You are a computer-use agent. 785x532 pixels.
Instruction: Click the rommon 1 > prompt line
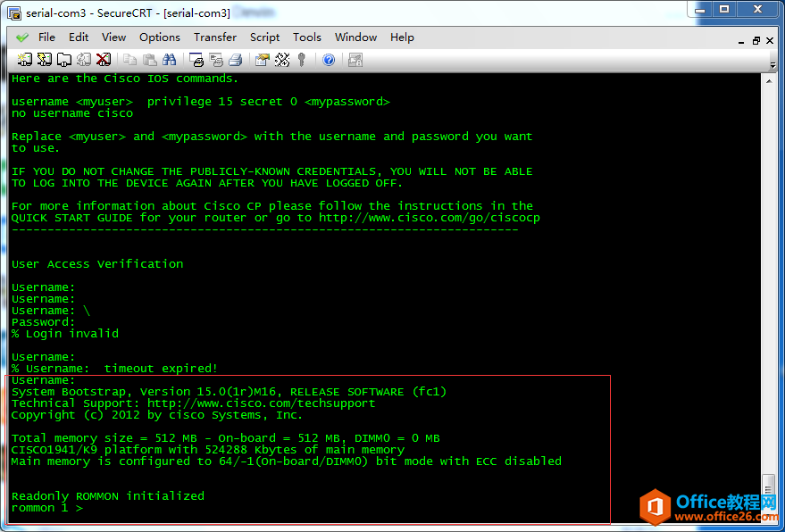pos(47,508)
